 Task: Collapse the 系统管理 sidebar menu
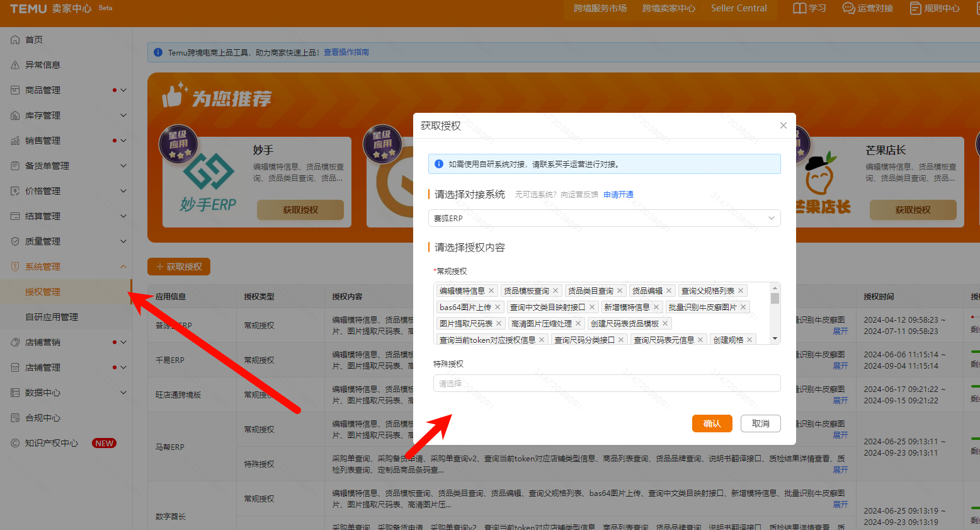[123, 267]
